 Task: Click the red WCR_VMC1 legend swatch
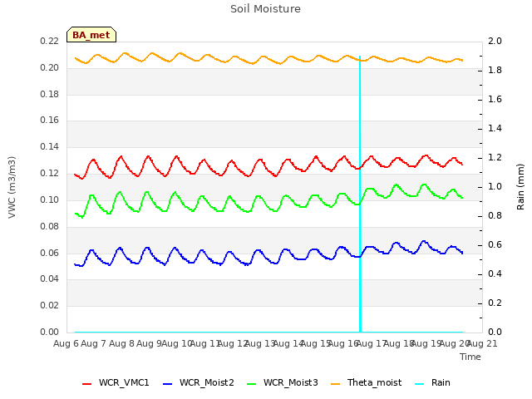point(86,384)
